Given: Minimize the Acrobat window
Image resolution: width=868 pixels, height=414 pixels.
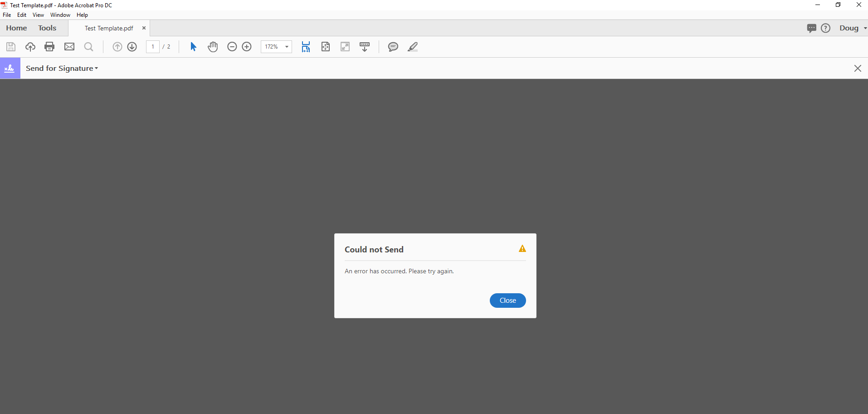Looking at the screenshot, I should point(818,5).
